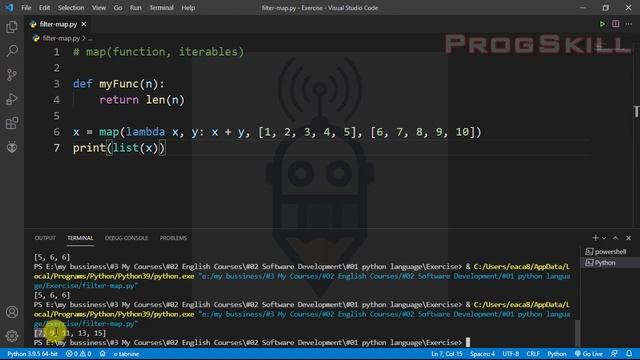Viewport: 640px width, 360px height.
Task: Click filter-map.py in the breadcrumb
Action: [x=61, y=38]
